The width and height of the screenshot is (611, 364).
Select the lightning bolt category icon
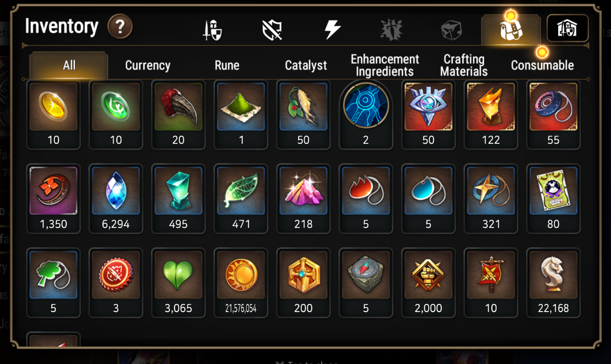click(332, 29)
